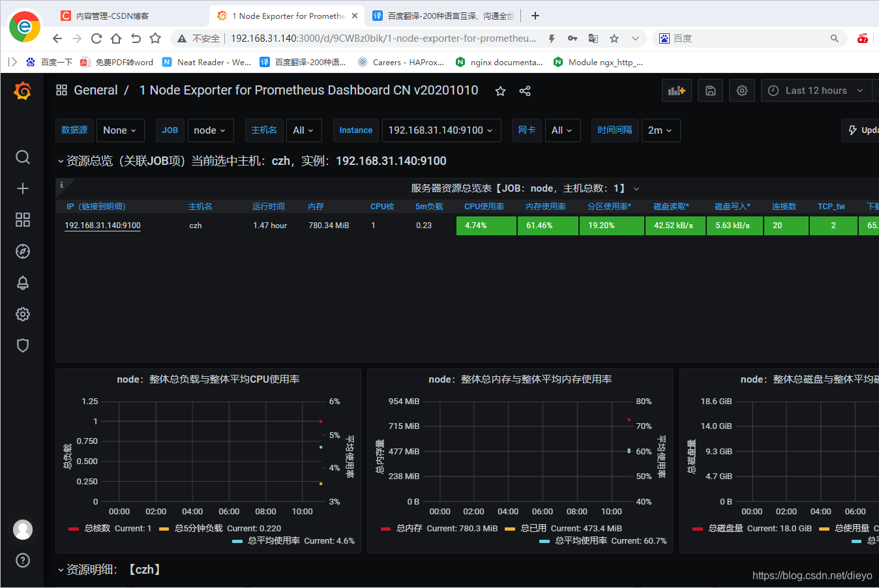Close the Node Exporter browser tab

tap(355, 16)
